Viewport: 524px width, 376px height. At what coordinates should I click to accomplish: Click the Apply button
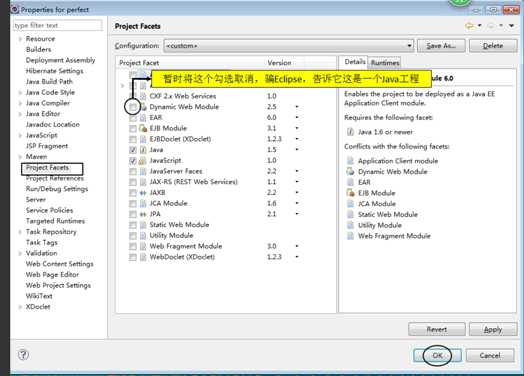pyautogui.click(x=493, y=329)
